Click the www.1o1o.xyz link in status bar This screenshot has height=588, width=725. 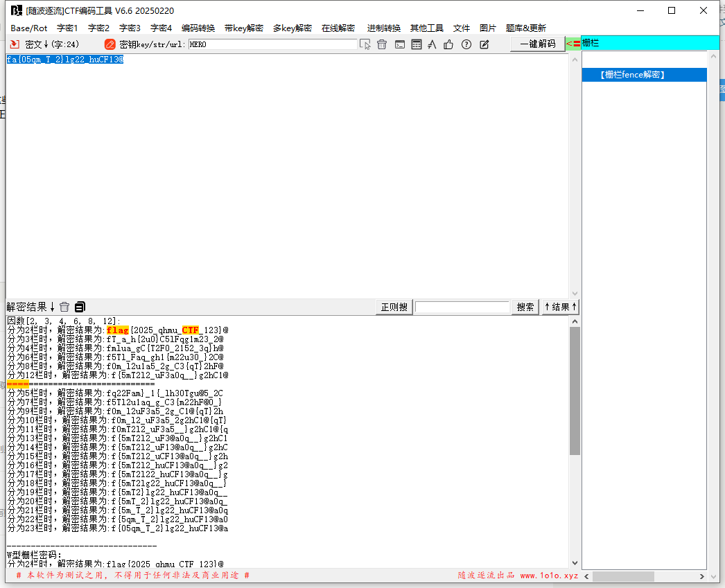click(549, 576)
